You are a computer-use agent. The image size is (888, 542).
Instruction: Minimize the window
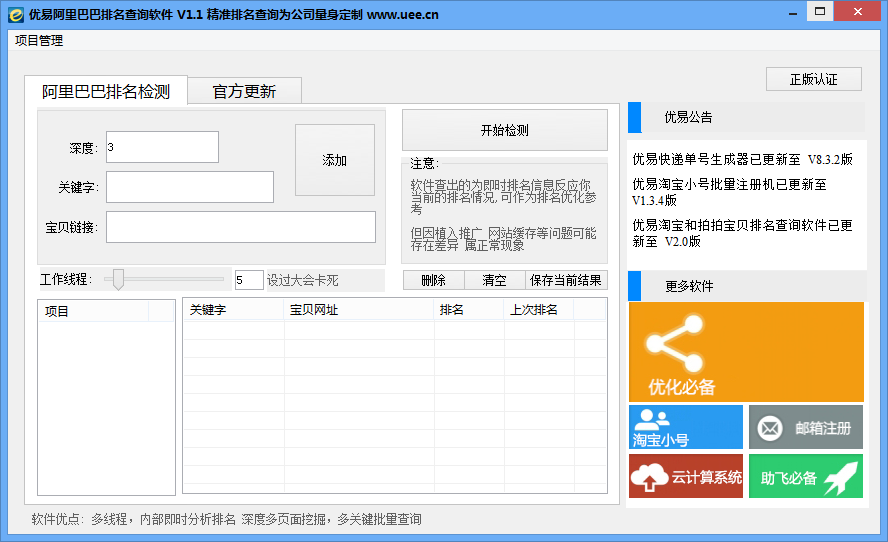tap(793, 12)
